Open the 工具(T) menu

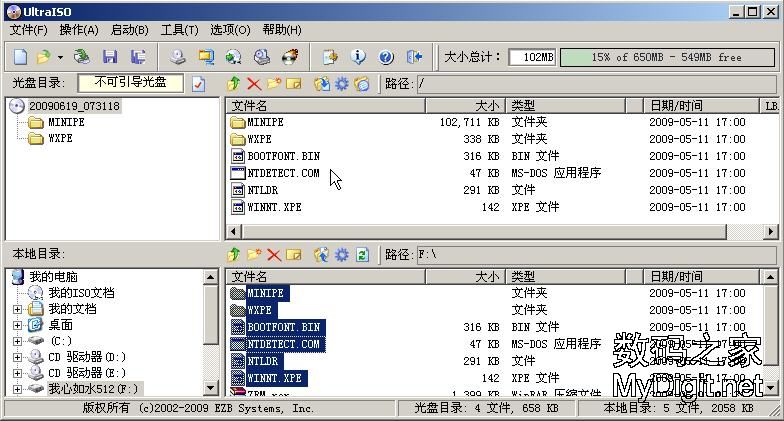click(x=180, y=30)
